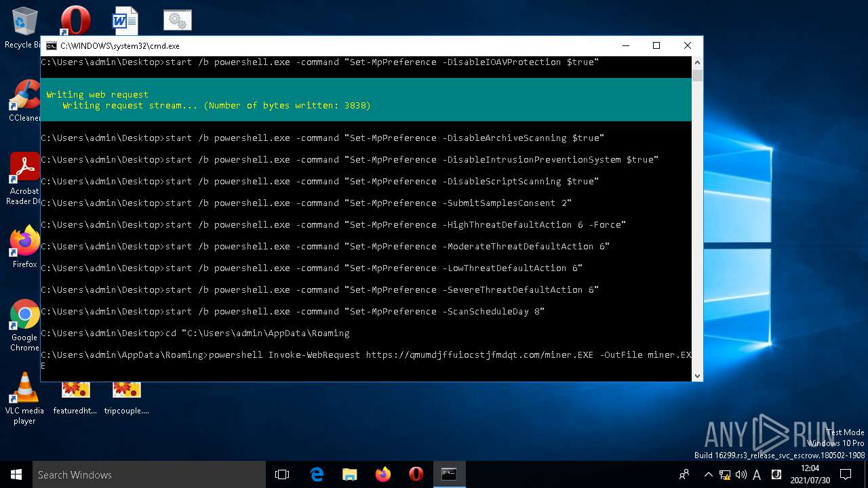Image resolution: width=868 pixels, height=488 pixels.
Task: Open the Word document on desktop
Action: [x=125, y=20]
